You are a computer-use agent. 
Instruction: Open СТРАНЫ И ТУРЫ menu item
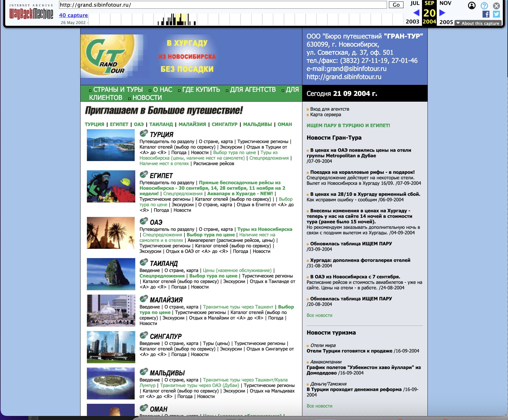point(118,90)
